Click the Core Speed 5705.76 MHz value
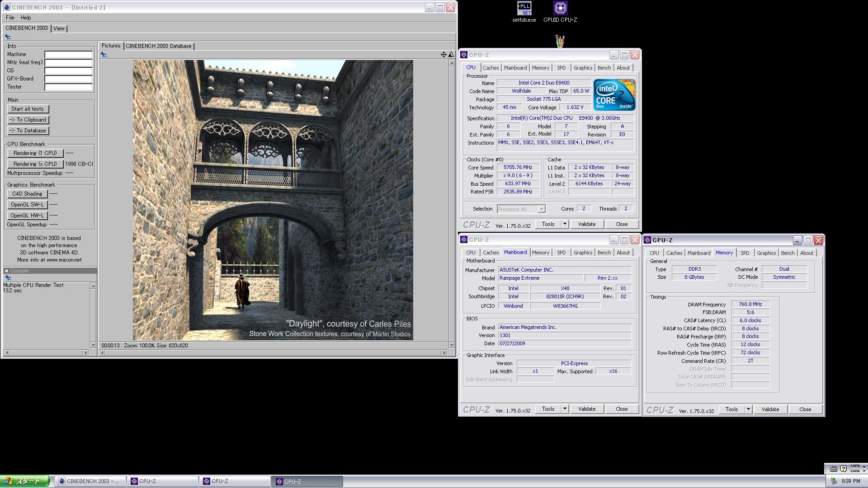This screenshot has width=868, height=488. click(x=518, y=168)
